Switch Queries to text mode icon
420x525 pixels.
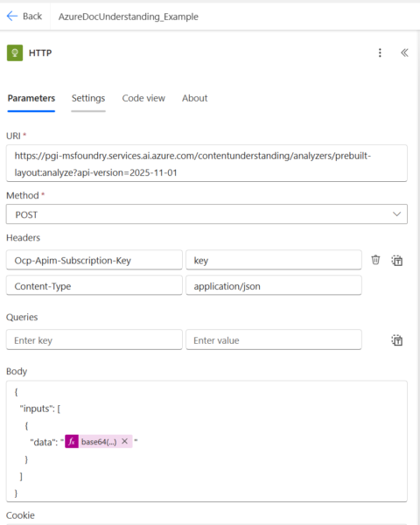coord(397,340)
